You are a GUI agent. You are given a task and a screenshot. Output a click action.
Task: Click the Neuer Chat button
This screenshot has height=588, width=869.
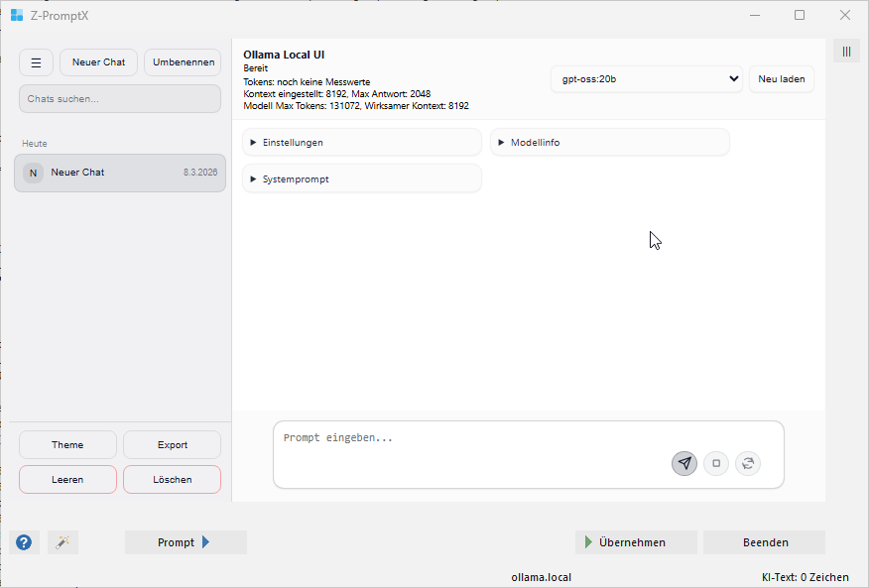(x=99, y=62)
